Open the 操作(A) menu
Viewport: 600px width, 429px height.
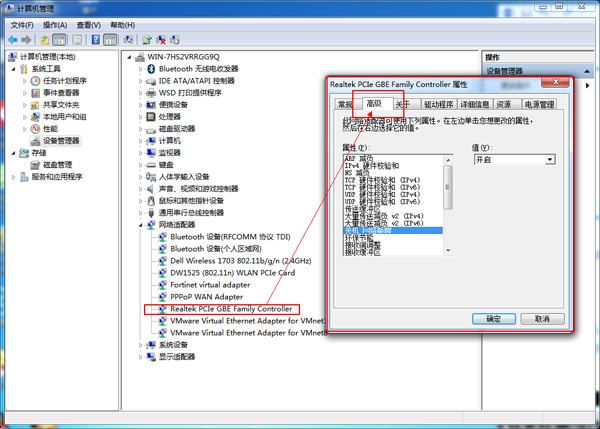56,24
